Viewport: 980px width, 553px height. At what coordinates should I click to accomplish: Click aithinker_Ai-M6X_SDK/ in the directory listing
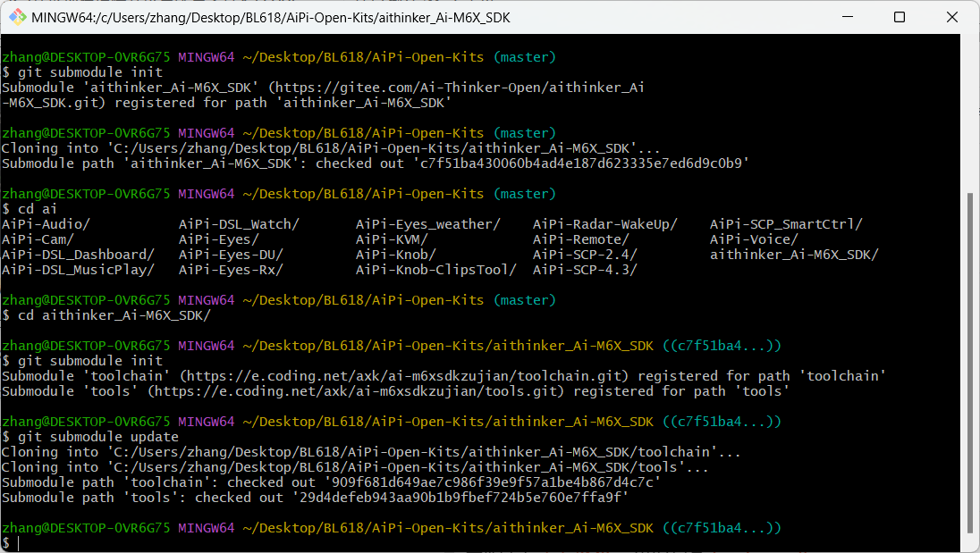[x=794, y=255]
